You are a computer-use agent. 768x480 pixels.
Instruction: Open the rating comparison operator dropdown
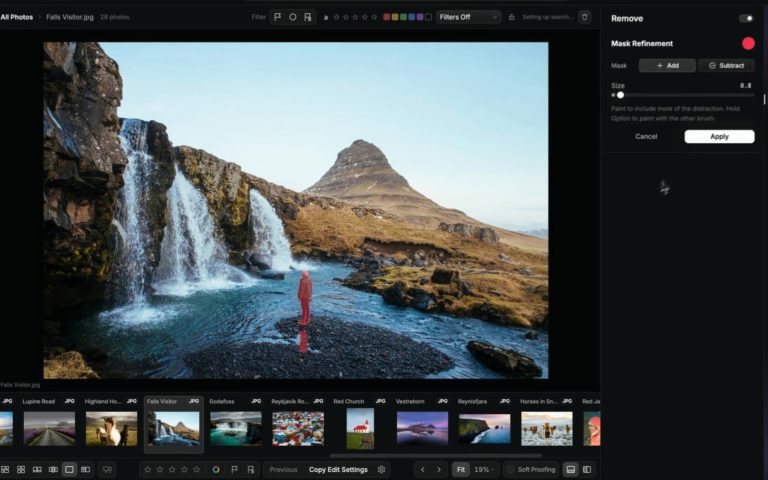[326, 17]
